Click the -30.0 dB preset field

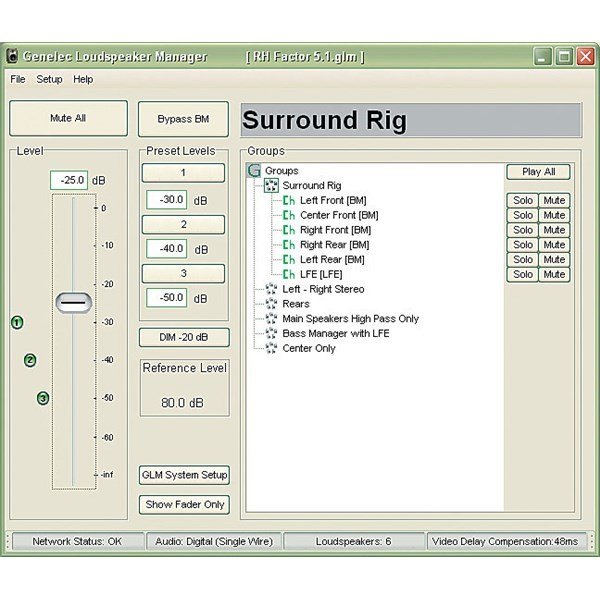(167, 200)
